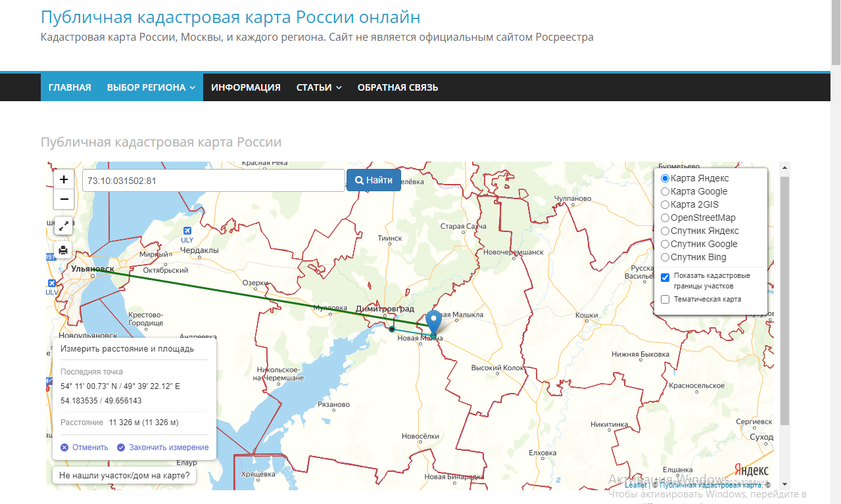Viewport: 841px width, 504px height.
Task: Click the Озерки village label
Action: tap(256, 283)
